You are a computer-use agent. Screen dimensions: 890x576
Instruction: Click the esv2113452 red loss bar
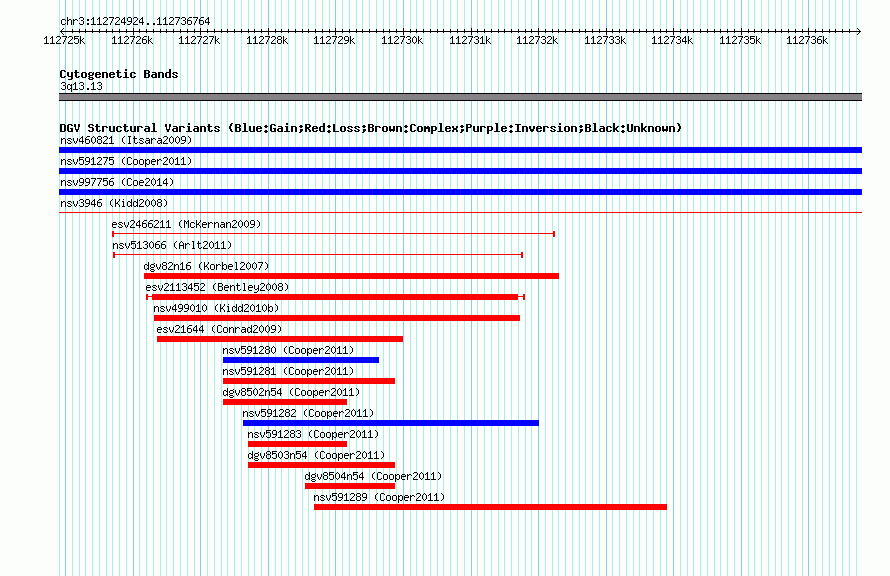[335, 297]
